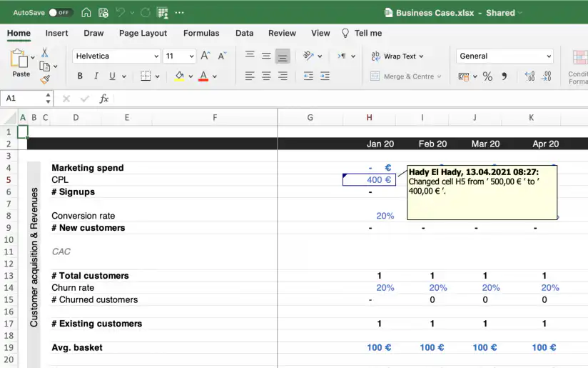Click the yellow Fill Colour bucket
Viewport: 588px width, 368px height.
click(x=180, y=76)
